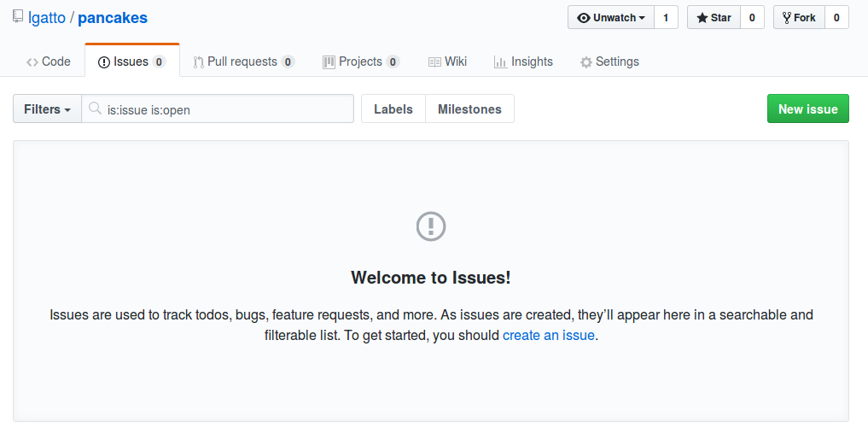This screenshot has height=434, width=868.
Task: Open the Milestones page
Action: click(x=469, y=109)
